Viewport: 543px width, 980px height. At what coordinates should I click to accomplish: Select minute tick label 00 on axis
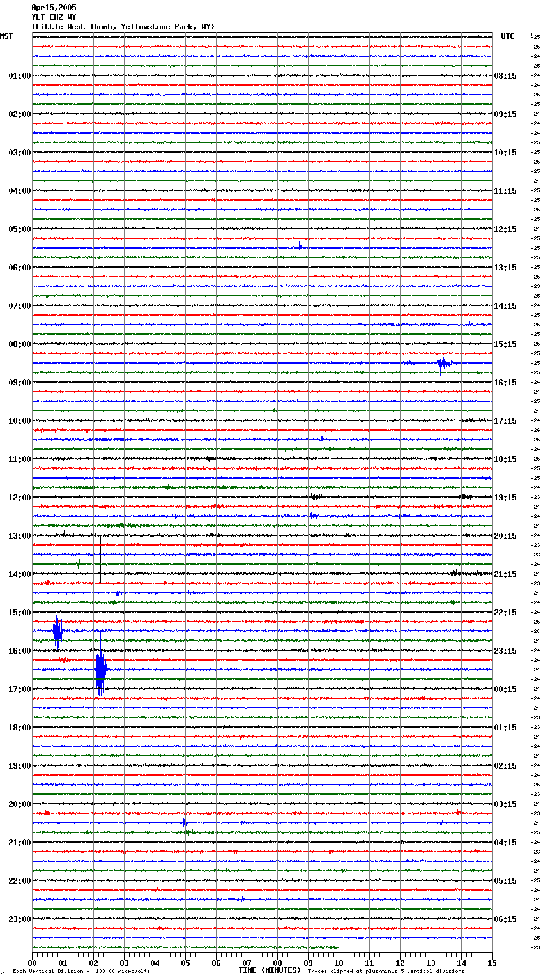32,963
